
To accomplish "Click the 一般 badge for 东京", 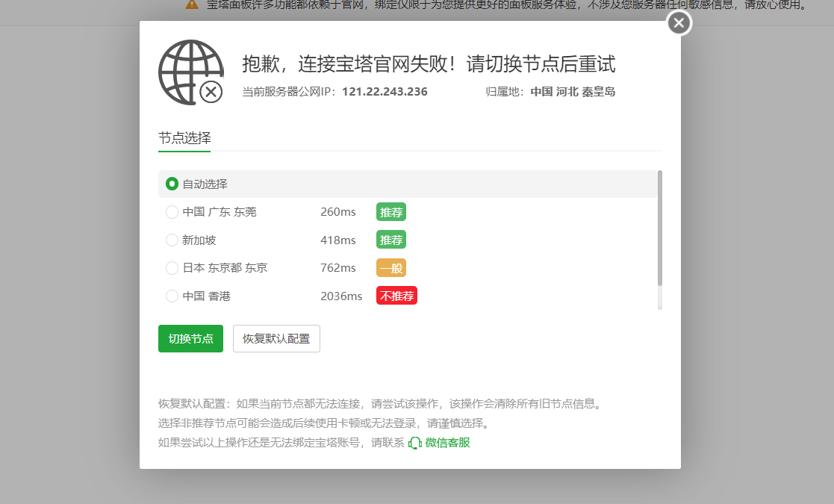I will tap(391, 268).
